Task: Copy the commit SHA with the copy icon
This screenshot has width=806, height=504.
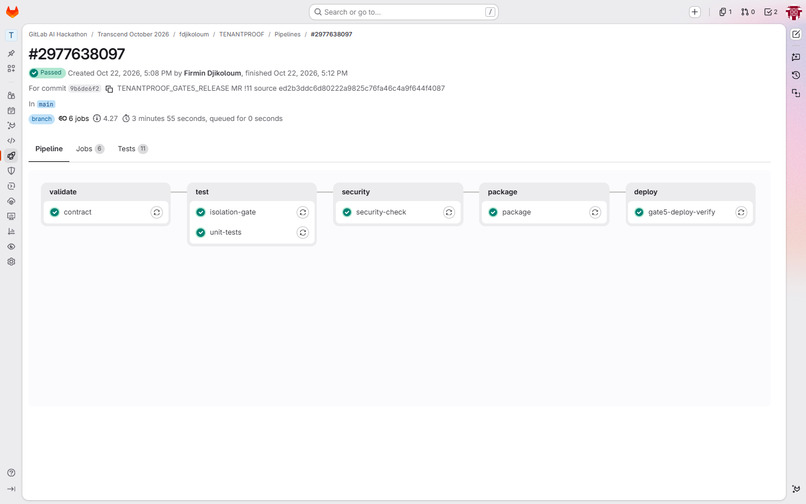Action: 109,89
